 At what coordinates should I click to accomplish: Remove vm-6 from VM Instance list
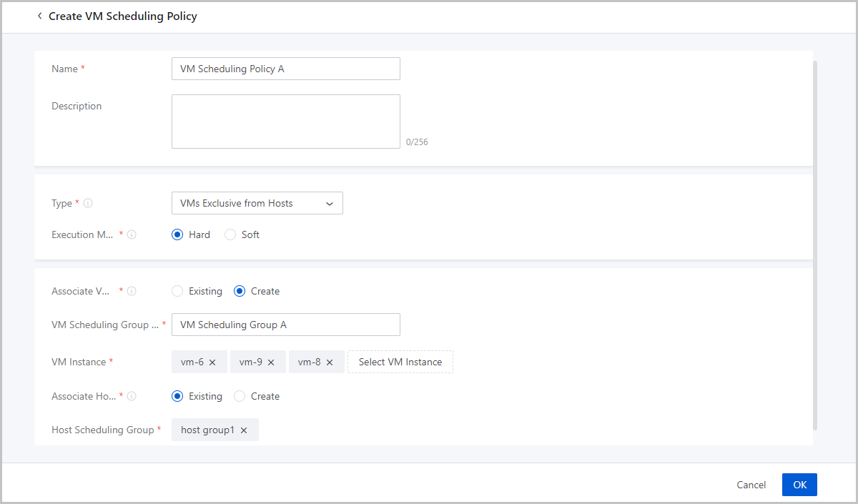pyautogui.click(x=212, y=362)
